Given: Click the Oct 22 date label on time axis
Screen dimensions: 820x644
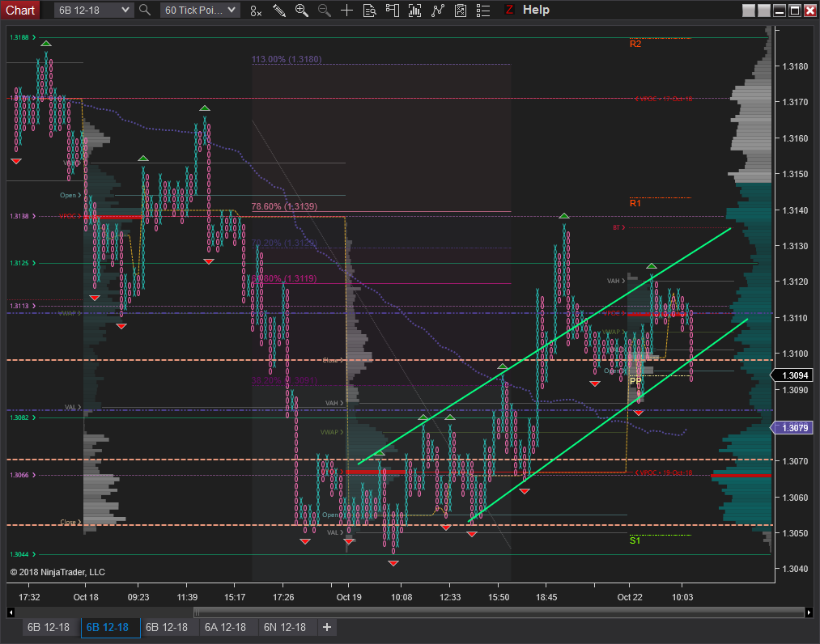Looking at the screenshot, I should coord(630,597).
